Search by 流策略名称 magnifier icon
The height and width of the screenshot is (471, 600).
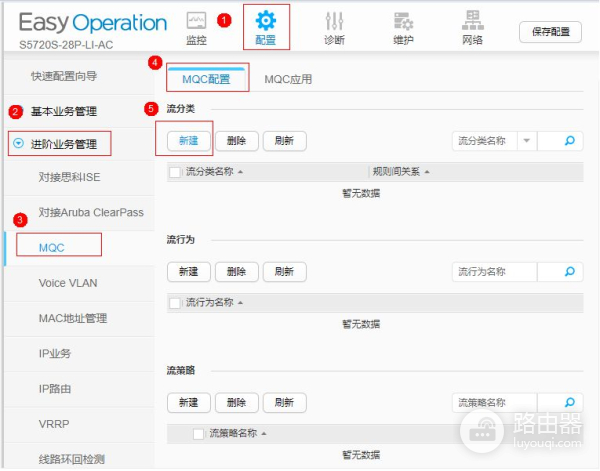[570, 403]
